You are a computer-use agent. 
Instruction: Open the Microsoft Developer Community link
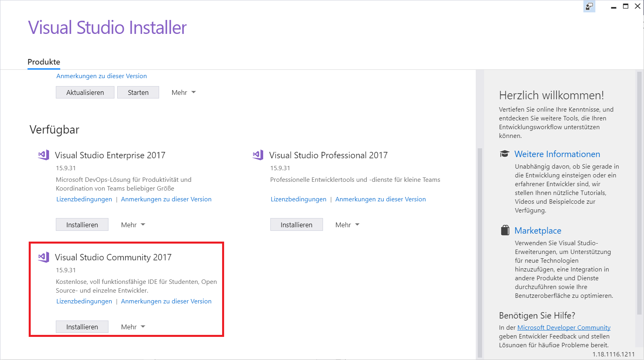click(x=564, y=328)
